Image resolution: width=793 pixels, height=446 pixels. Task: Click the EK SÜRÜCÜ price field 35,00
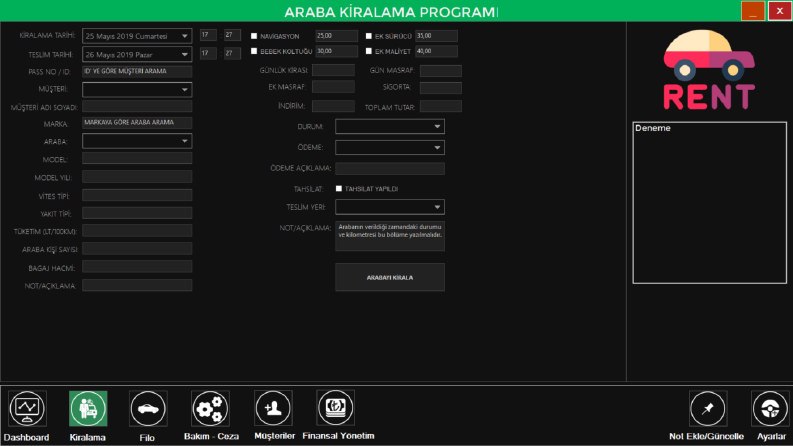pos(436,36)
